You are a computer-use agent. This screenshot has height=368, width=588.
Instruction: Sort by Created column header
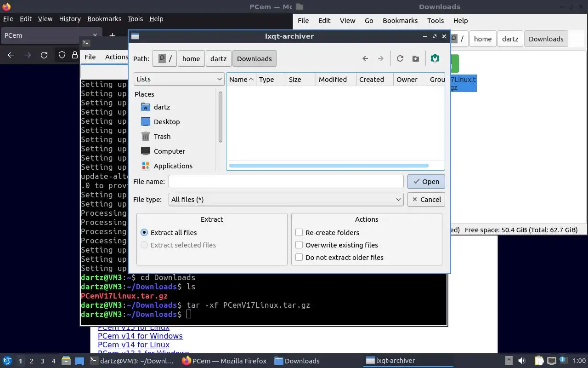(x=375, y=80)
